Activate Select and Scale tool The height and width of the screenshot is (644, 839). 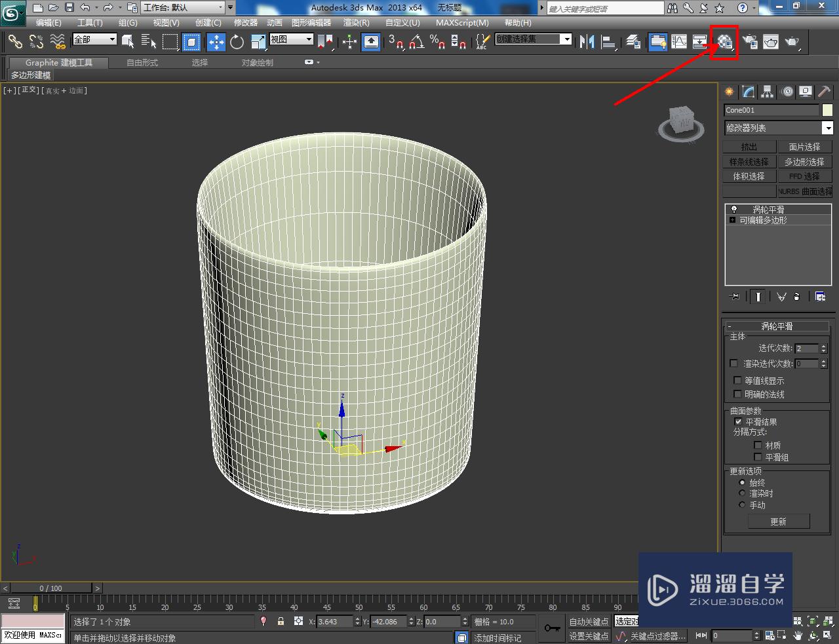point(258,42)
